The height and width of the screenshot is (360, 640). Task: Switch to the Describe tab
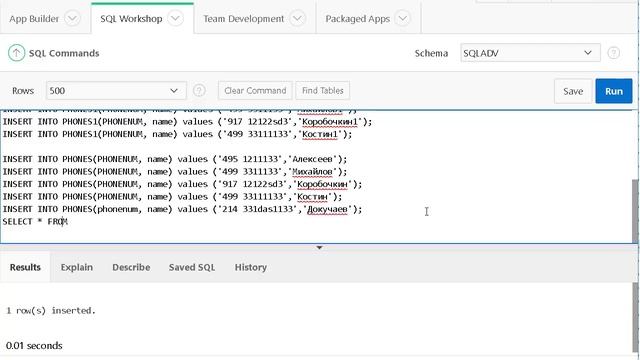pos(131,267)
